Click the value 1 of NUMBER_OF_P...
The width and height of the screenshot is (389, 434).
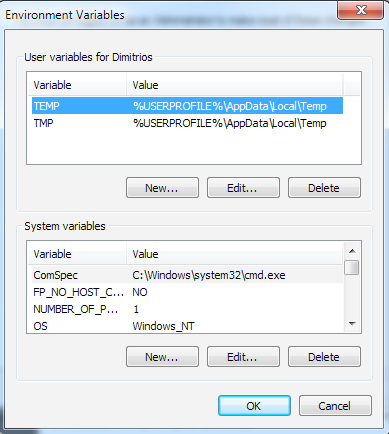click(x=136, y=309)
